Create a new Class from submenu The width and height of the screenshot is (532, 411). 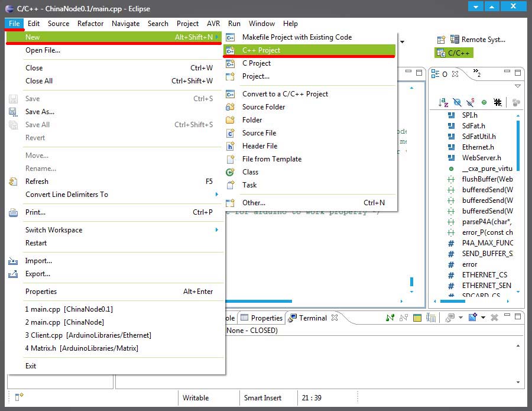coord(309,172)
